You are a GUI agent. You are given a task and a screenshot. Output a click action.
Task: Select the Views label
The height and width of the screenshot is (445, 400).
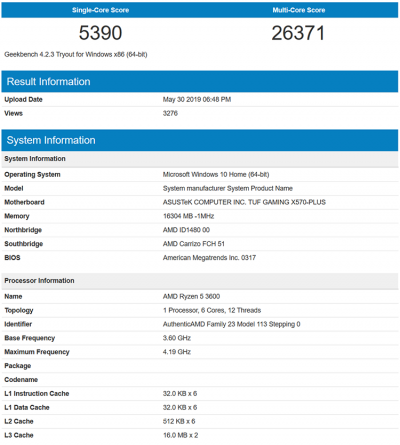(x=13, y=113)
